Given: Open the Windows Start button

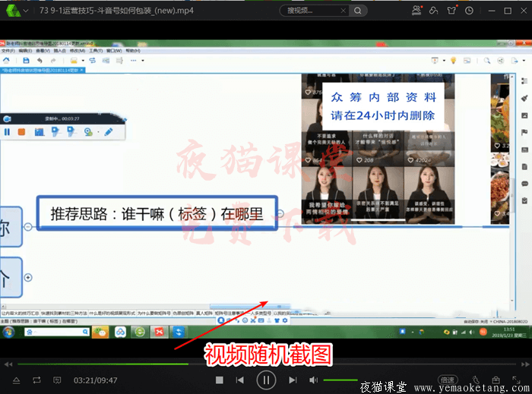Looking at the screenshot, I should [8, 332].
